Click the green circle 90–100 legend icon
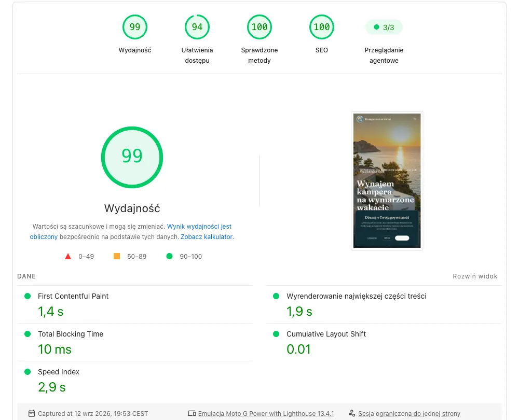The image size is (519, 420). pyautogui.click(x=169, y=256)
